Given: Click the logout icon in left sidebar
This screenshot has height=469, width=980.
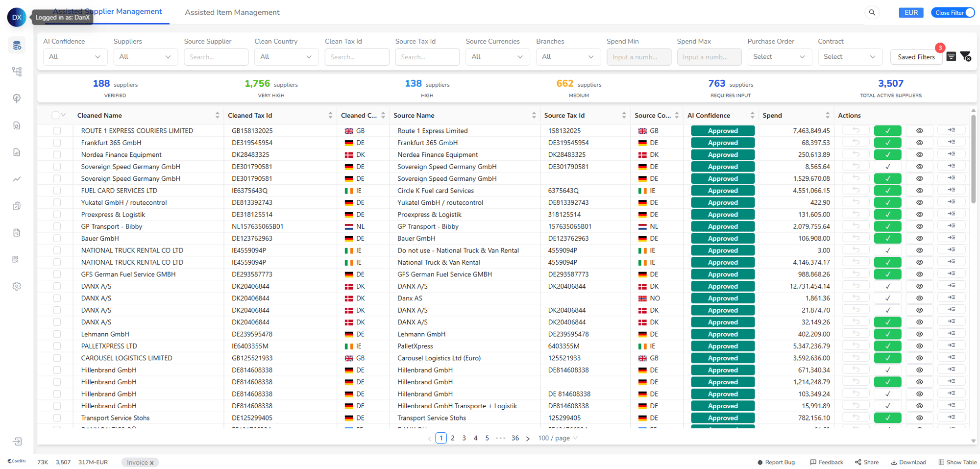Looking at the screenshot, I should pos(17,442).
